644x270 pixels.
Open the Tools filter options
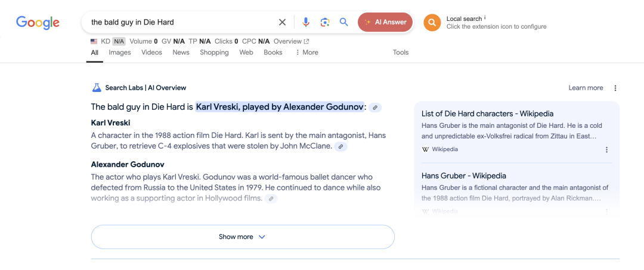(401, 53)
